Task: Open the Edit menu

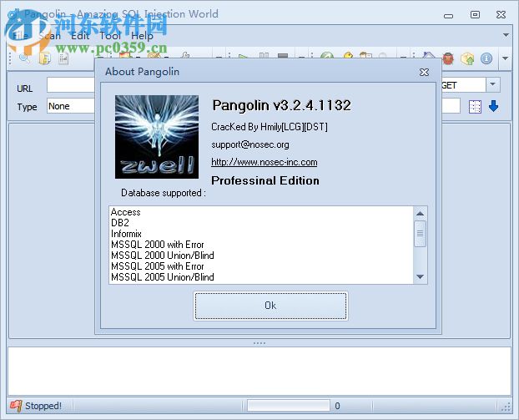Action: 80,36
